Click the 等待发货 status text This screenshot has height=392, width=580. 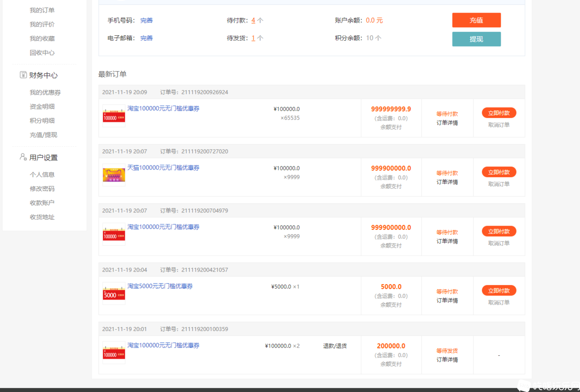point(447,350)
